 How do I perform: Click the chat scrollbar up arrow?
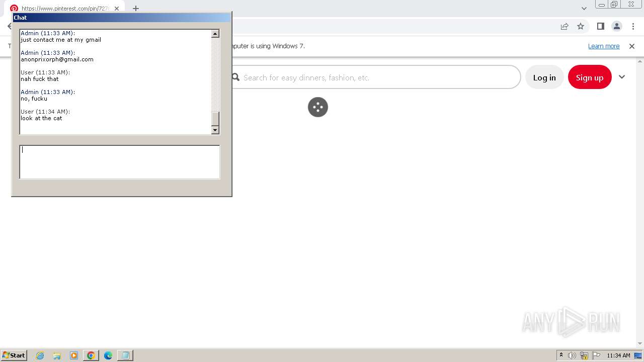[x=215, y=34]
